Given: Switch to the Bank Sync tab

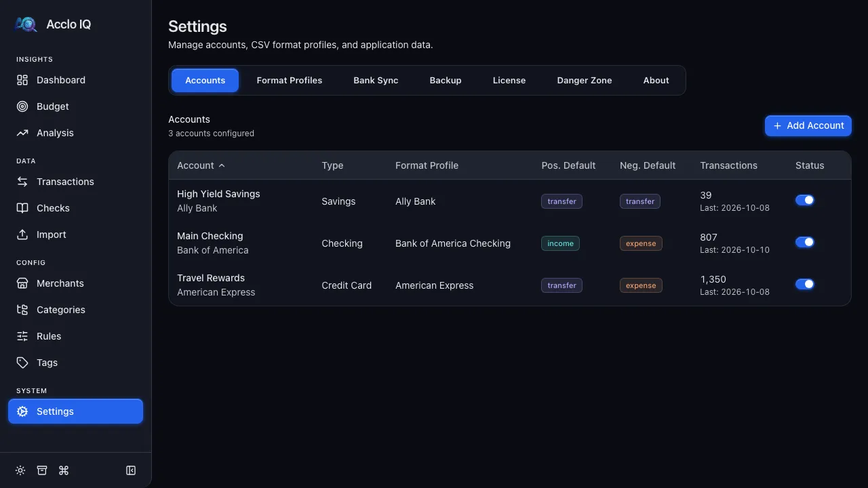Looking at the screenshot, I should 376,80.
